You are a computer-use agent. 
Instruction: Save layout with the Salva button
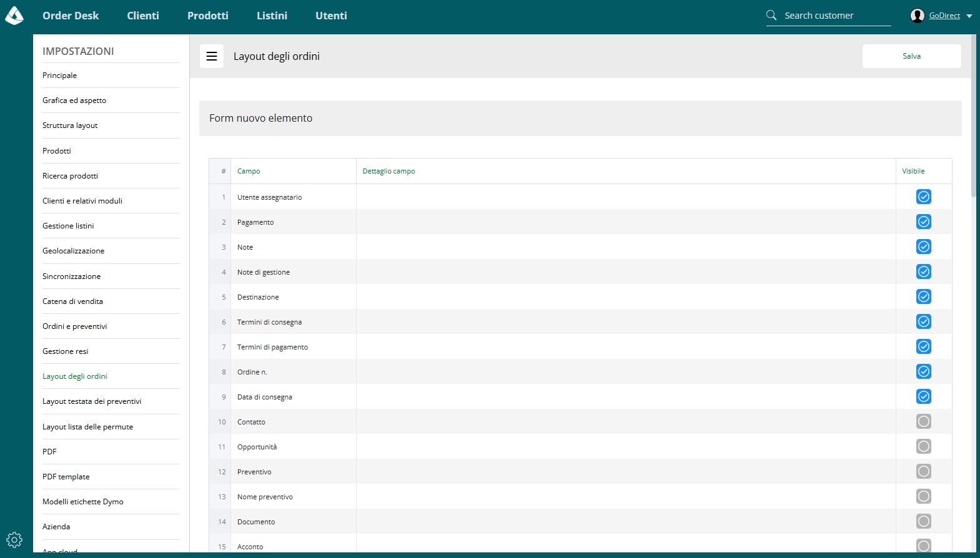coord(911,56)
